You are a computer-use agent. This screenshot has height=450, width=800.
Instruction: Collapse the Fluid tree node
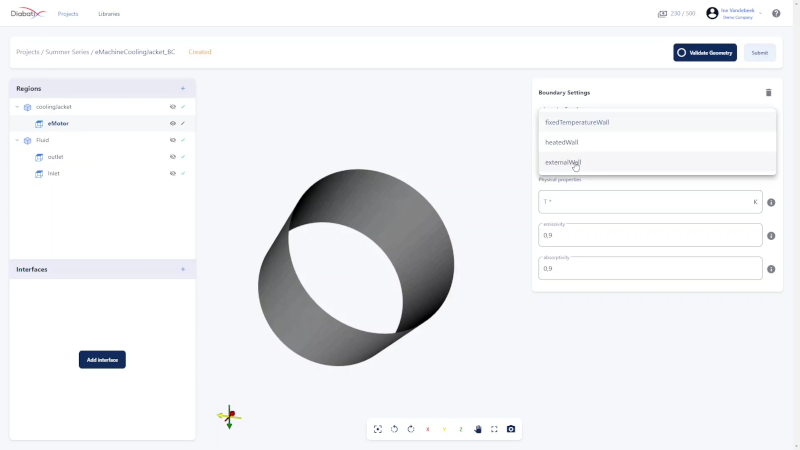click(x=17, y=140)
